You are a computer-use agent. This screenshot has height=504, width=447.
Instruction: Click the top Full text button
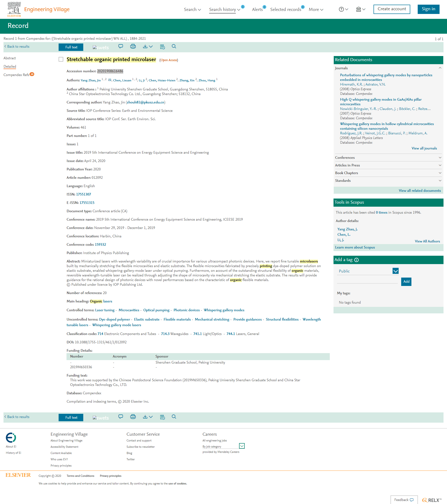tap(71, 47)
